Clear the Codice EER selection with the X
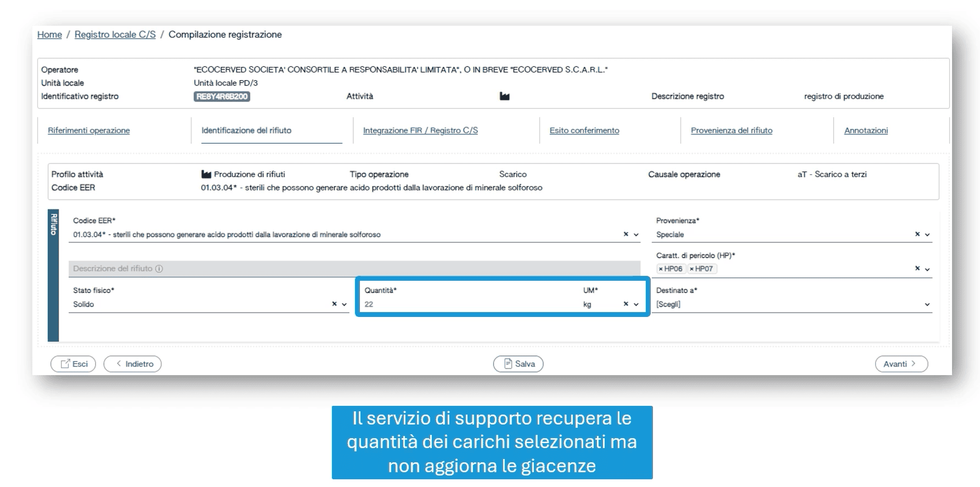The height and width of the screenshot is (487, 980). click(626, 234)
